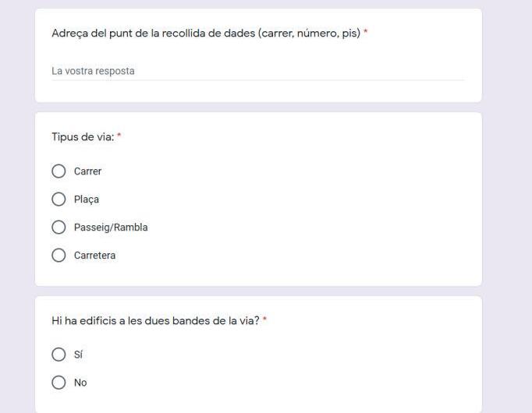Click the Adreça del punt question title

click(205, 34)
